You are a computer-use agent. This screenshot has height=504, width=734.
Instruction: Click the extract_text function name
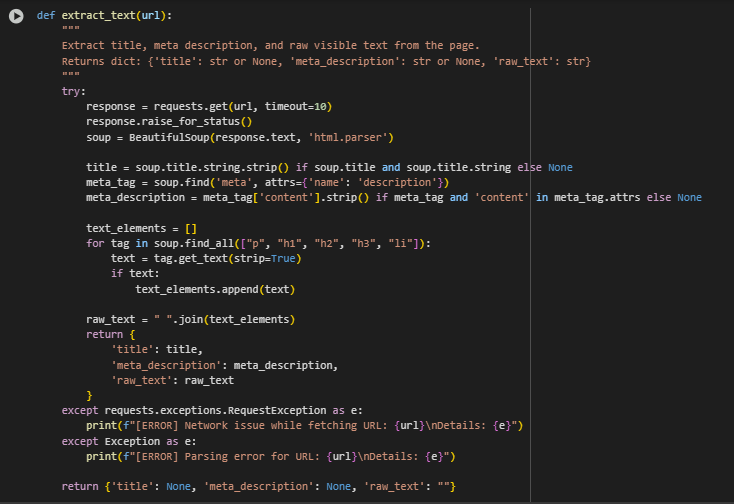click(x=98, y=15)
